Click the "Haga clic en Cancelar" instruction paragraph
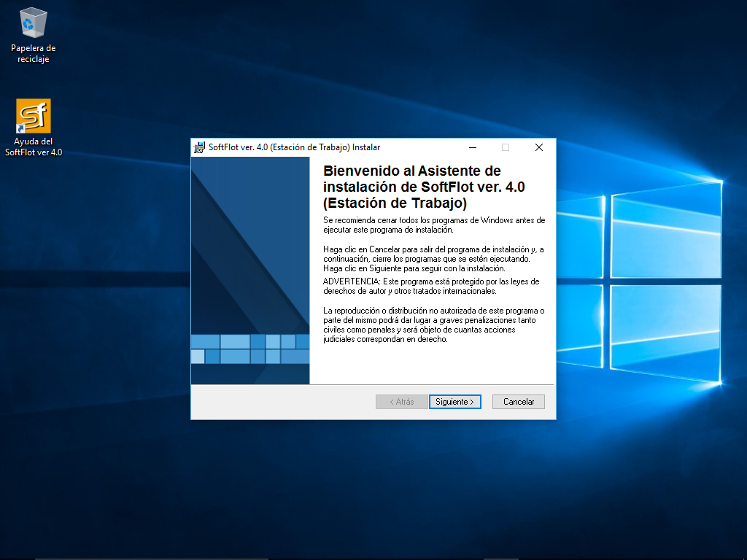 pos(433,259)
